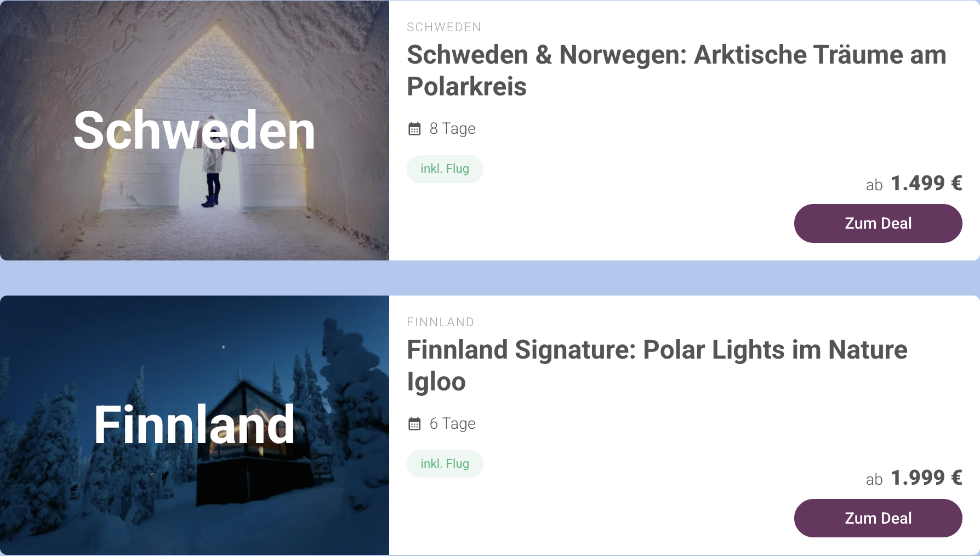Select the Finnland glass igloo thumbnail image

195,425
